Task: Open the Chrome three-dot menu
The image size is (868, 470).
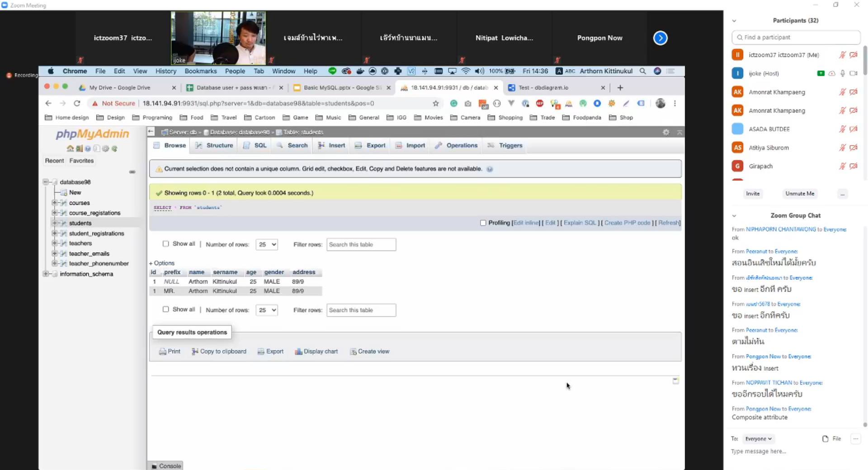Action: click(675, 103)
